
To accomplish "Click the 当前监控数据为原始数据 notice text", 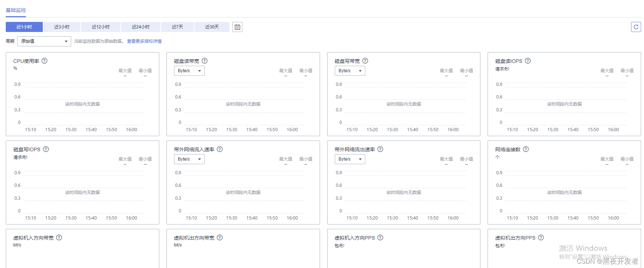I will (98, 41).
